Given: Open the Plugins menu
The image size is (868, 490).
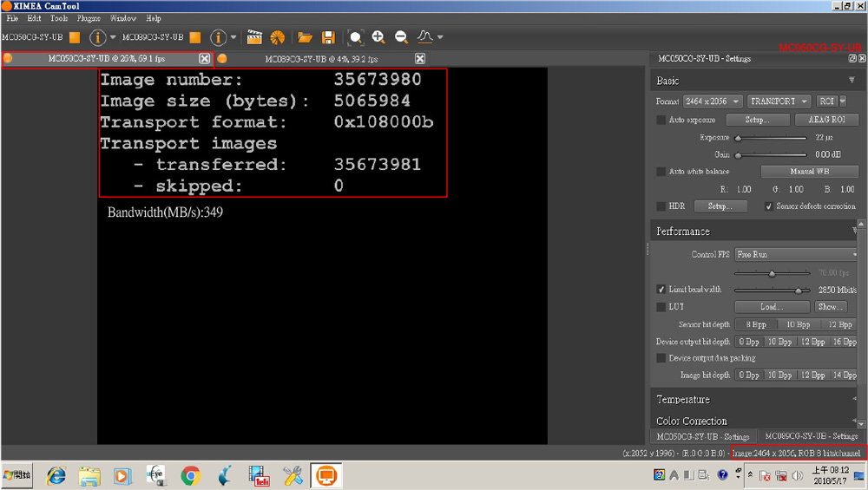Looking at the screenshot, I should click(x=88, y=18).
